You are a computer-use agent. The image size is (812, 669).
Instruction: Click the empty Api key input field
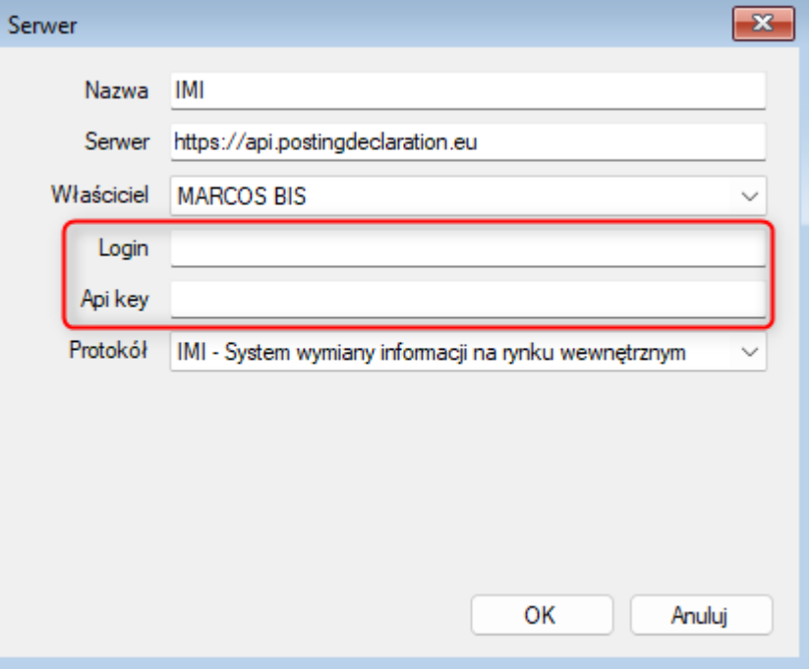point(468,299)
